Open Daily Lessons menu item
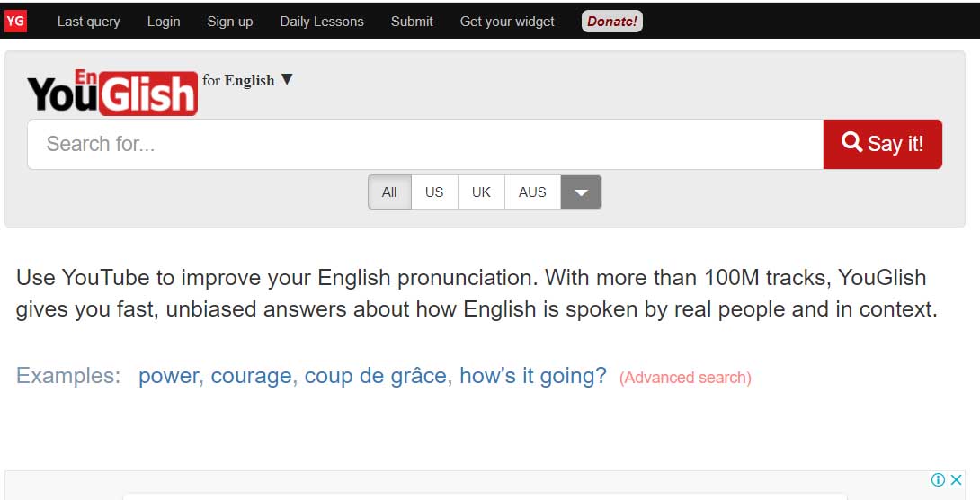980x500 pixels. 322,22
